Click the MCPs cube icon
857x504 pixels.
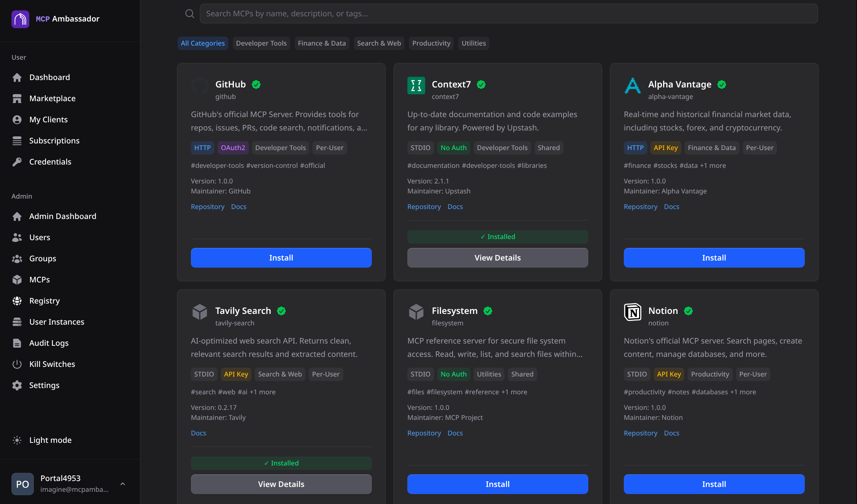(17, 280)
